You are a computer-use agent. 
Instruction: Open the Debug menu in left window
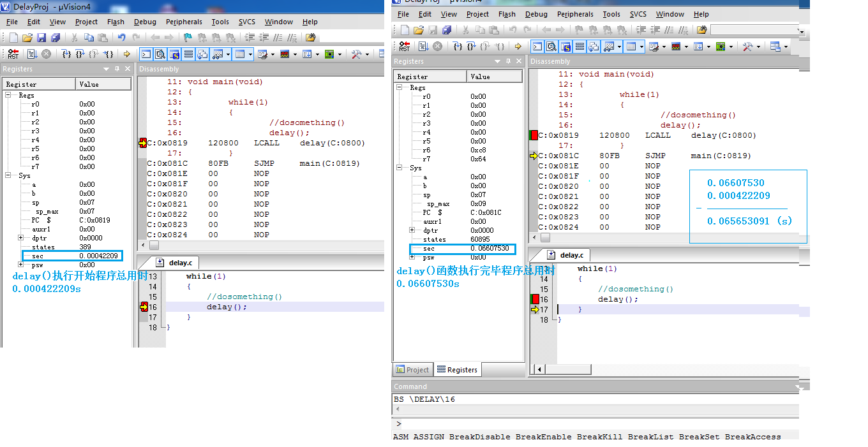[144, 22]
